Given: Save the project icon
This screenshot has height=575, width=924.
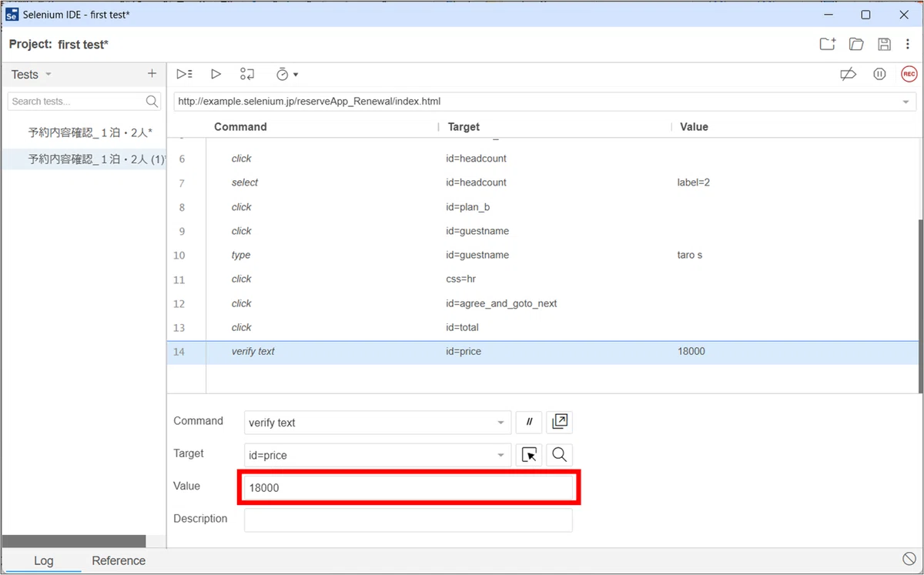Looking at the screenshot, I should [x=885, y=44].
